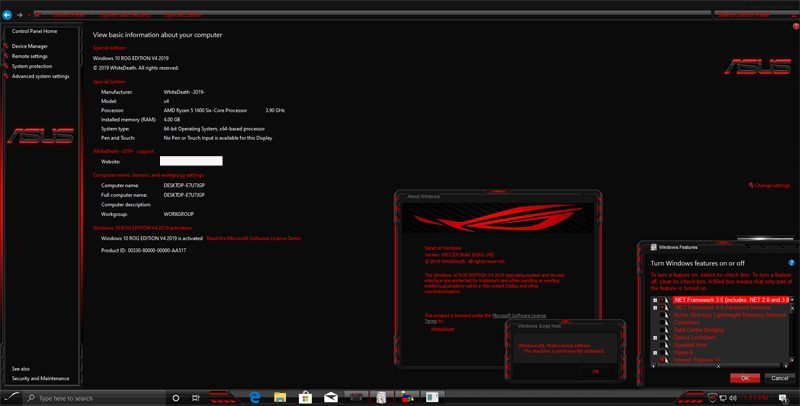Screen dimensions: 800x406
Task: Open File Explorer from the taskbar
Action: (x=280, y=397)
